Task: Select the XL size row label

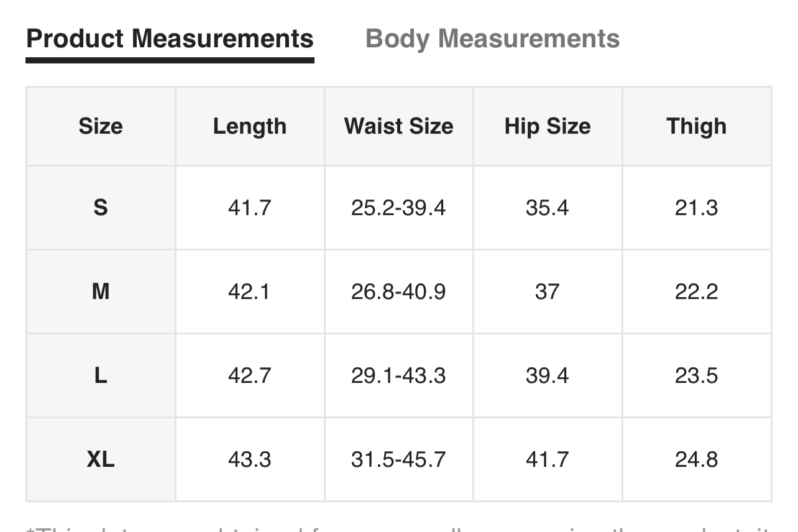Action: 101,459
